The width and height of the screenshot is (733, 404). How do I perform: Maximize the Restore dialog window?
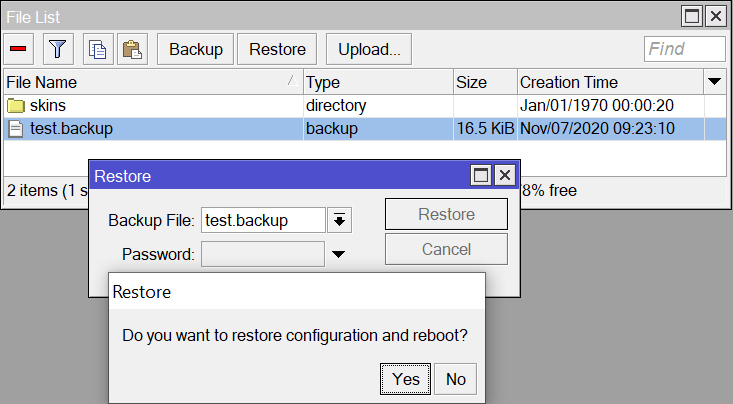coord(481,175)
